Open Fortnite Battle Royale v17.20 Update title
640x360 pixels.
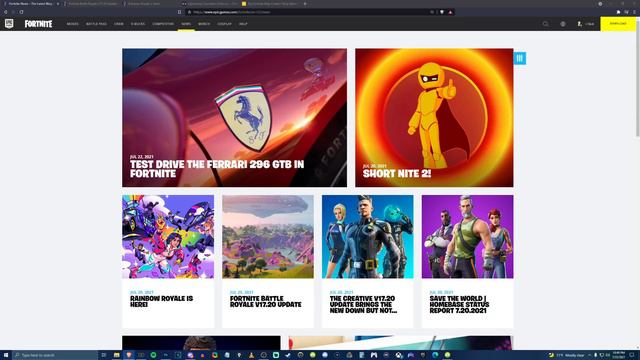pos(265,302)
